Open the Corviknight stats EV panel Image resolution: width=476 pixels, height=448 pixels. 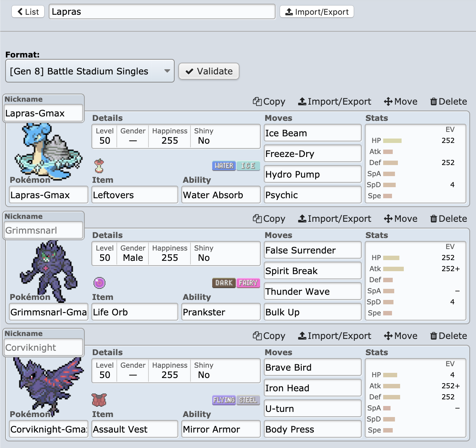[416, 398]
